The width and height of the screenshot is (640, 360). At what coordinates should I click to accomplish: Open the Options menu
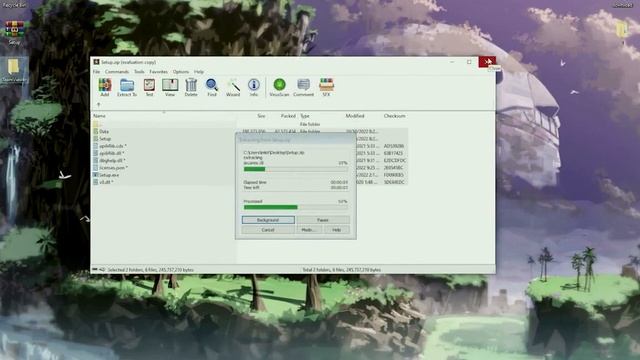181,72
